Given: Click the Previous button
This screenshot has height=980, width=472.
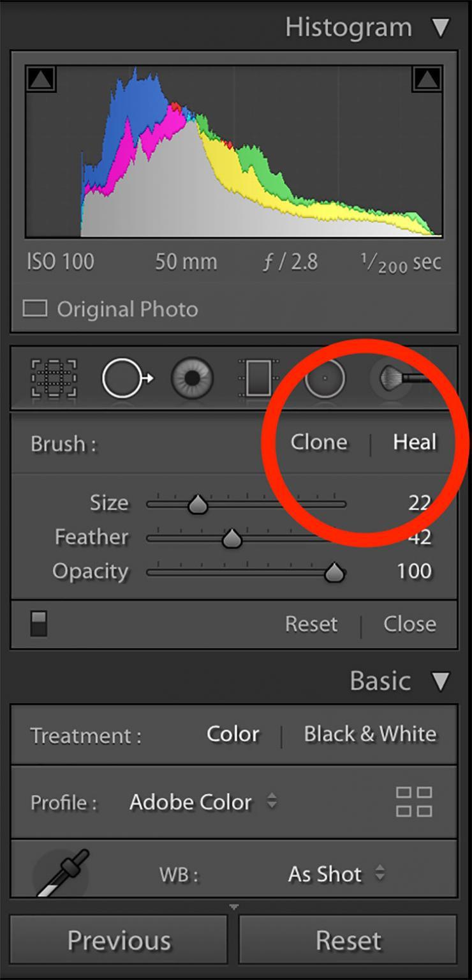Looking at the screenshot, I should point(118,939).
